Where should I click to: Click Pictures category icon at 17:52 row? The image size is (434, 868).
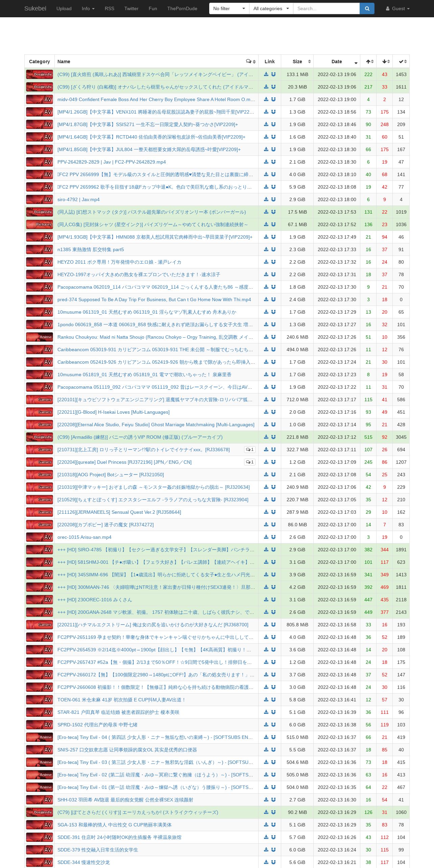click(x=40, y=224)
